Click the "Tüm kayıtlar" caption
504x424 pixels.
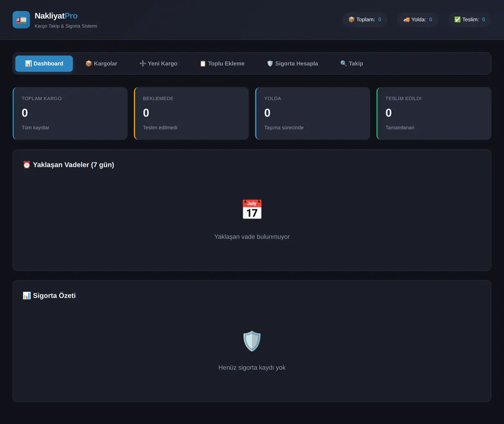35,127
